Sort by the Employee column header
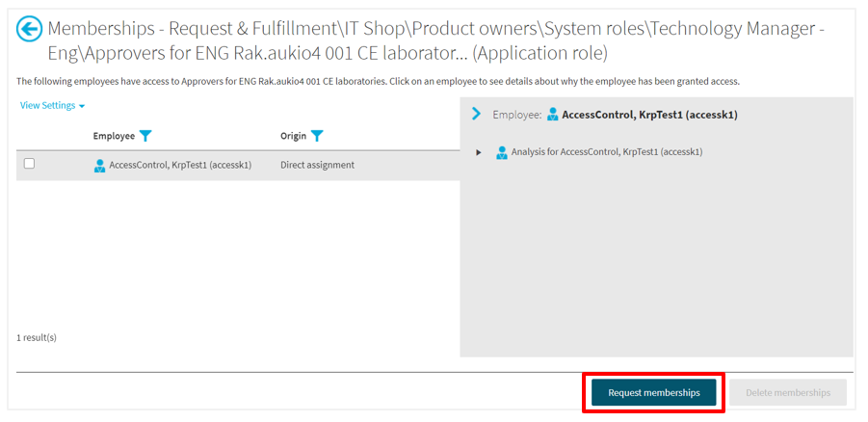The image size is (868, 422). tap(114, 136)
